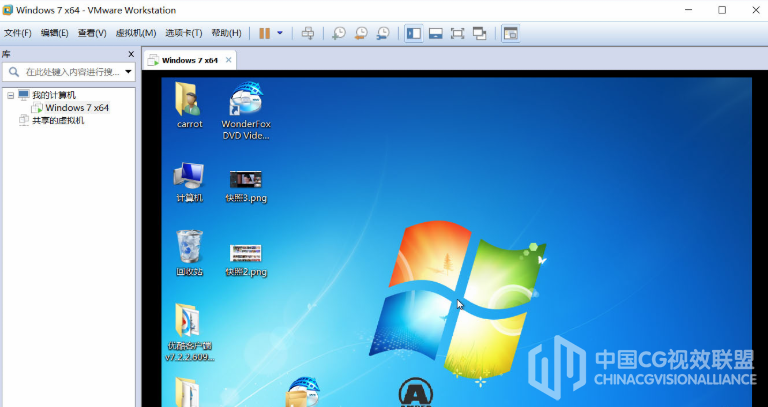The width and height of the screenshot is (768, 407).
Task: Click the library search magnifier icon
Action: [14, 72]
